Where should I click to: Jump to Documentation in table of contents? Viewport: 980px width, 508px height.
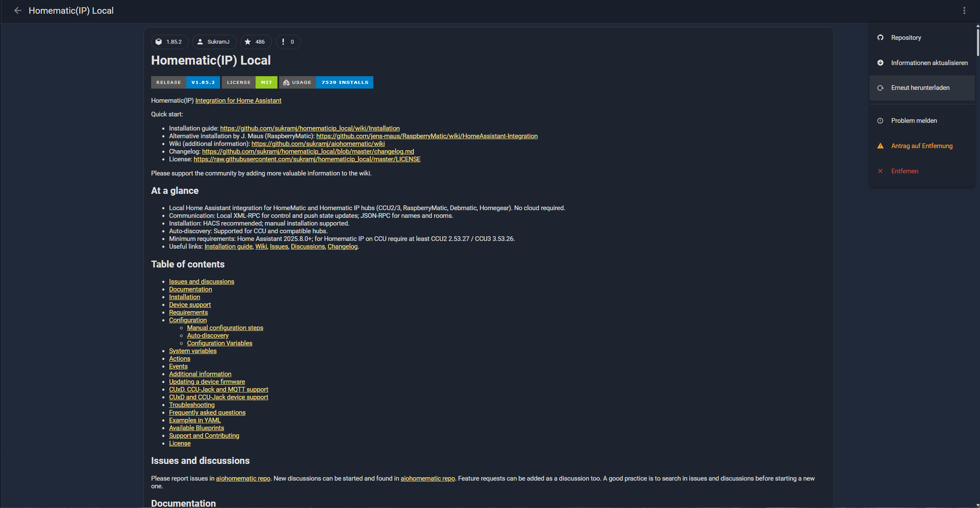coord(191,289)
